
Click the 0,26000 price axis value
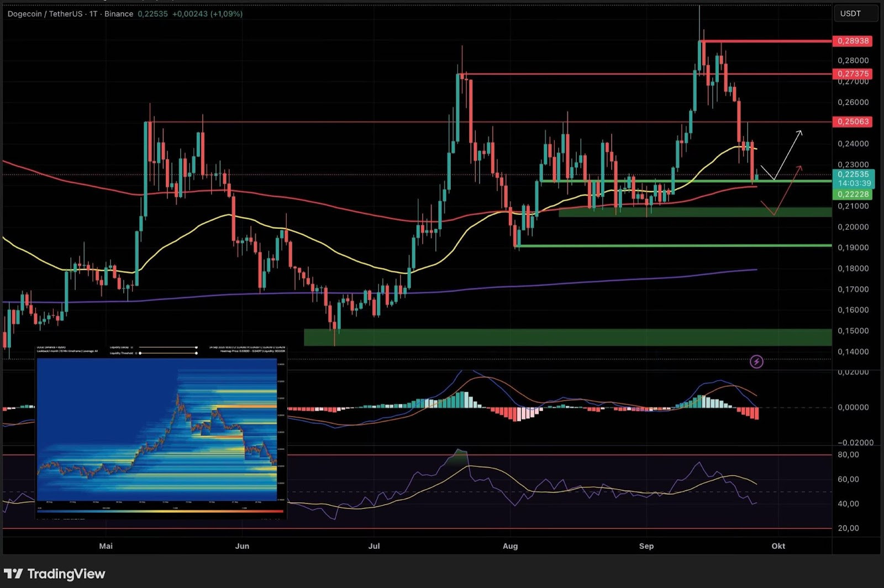(x=853, y=102)
